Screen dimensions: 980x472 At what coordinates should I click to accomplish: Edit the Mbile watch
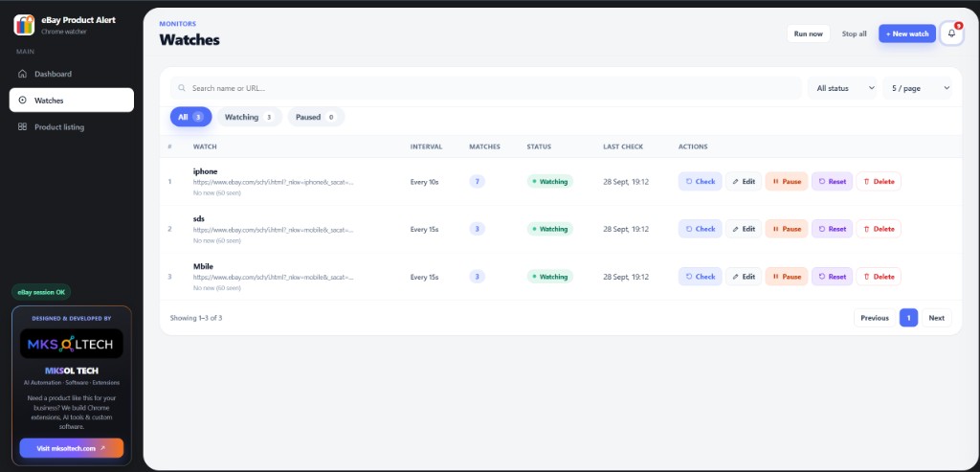pos(743,277)
